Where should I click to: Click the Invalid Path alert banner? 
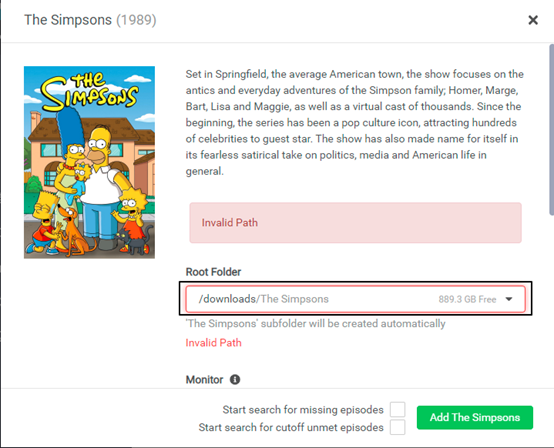[355, 223]
